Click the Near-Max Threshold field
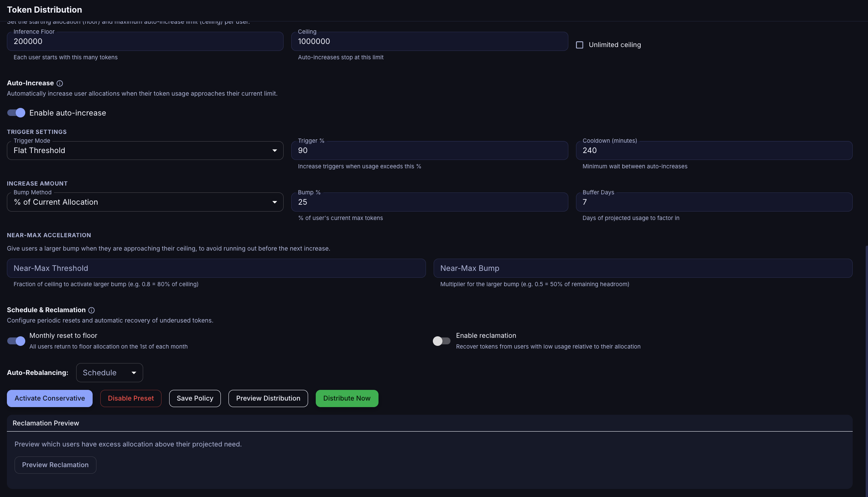This screenshot has width=868, height=497. 216,268
